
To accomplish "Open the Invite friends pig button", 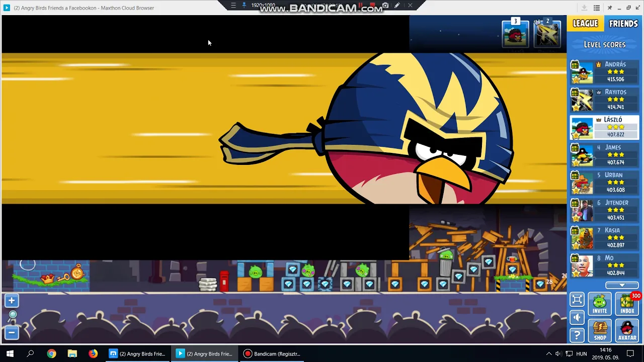I will point(599,304).
